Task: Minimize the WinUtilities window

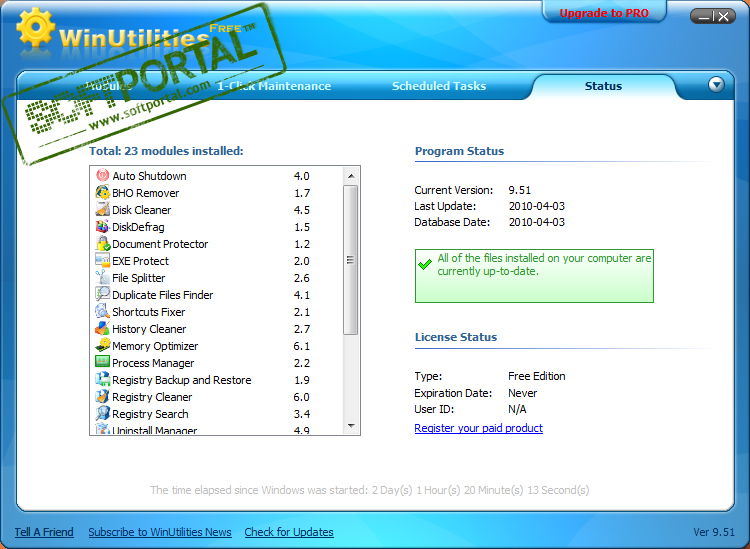Action: tap(704, 17)
